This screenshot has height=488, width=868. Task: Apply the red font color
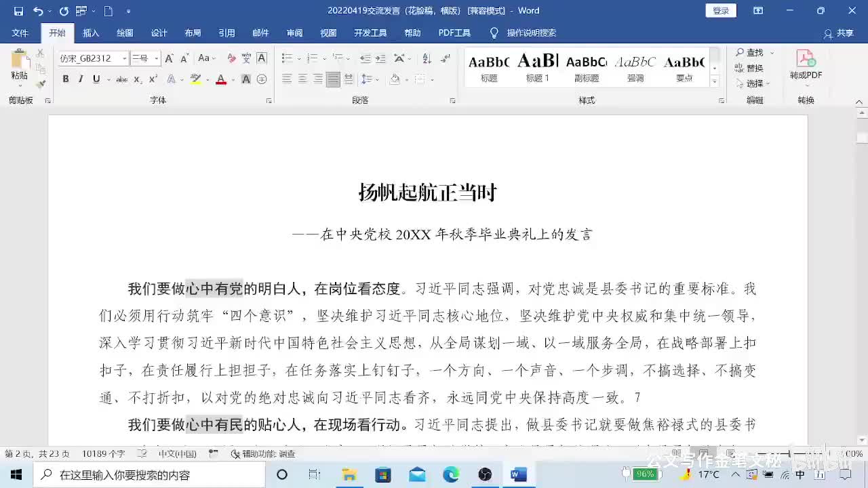pyautogui.click(x=220, y=79)
